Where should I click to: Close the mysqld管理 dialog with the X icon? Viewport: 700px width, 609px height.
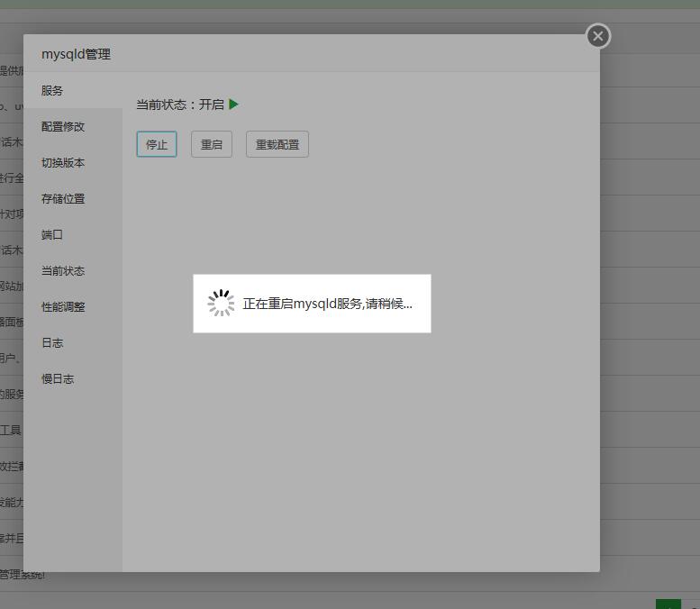point(597,36)
